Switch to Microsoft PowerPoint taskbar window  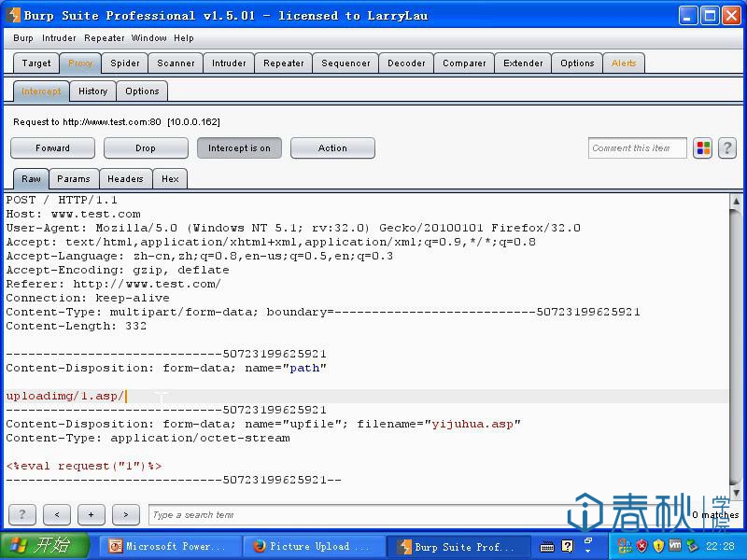(x=169, y=546)
